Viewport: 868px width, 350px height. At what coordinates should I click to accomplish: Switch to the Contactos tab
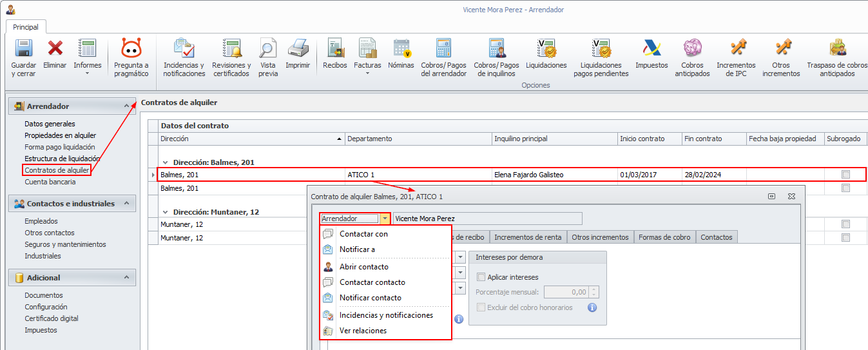[x=717, y=237]
